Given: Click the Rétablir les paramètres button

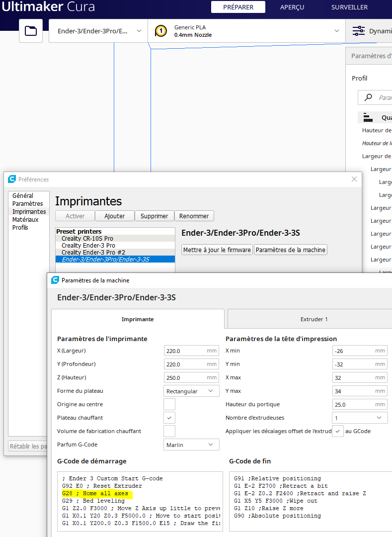Looking at the screenshot, I should (x=28, y=446).
